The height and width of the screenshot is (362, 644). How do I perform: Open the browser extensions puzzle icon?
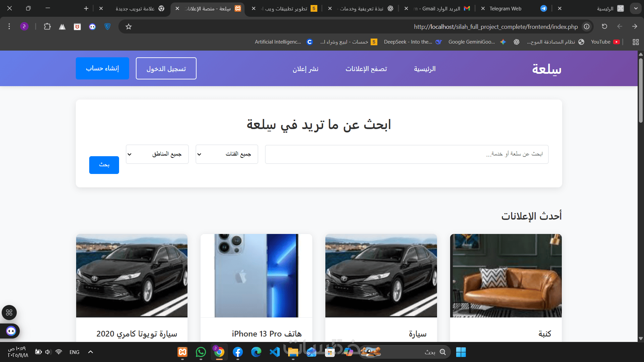point(47,26)
